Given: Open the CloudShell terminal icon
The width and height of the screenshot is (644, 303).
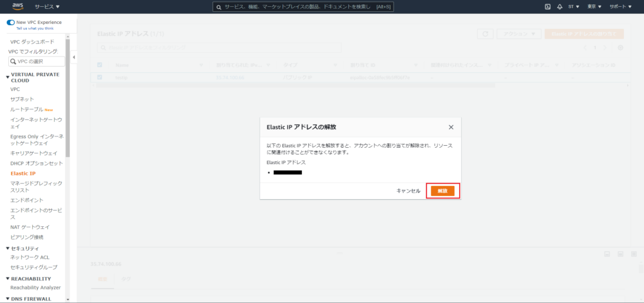Looking at the screenshot, I should click(x=548, y=6).
